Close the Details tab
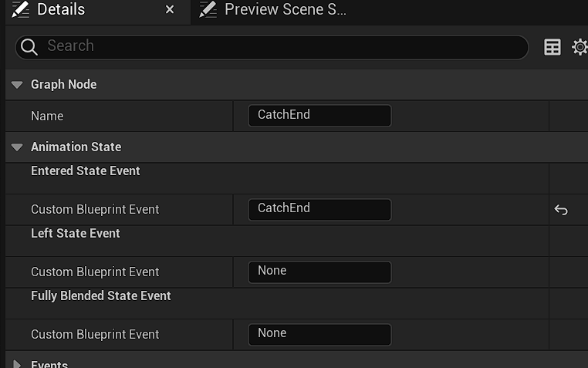Viewport: 588px width, 368px height. click(170, 9)
